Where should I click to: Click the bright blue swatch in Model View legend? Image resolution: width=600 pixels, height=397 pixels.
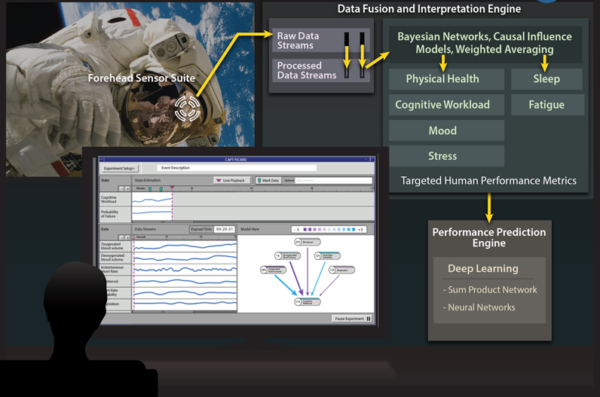pyautogui.click(x=354, y=229)
